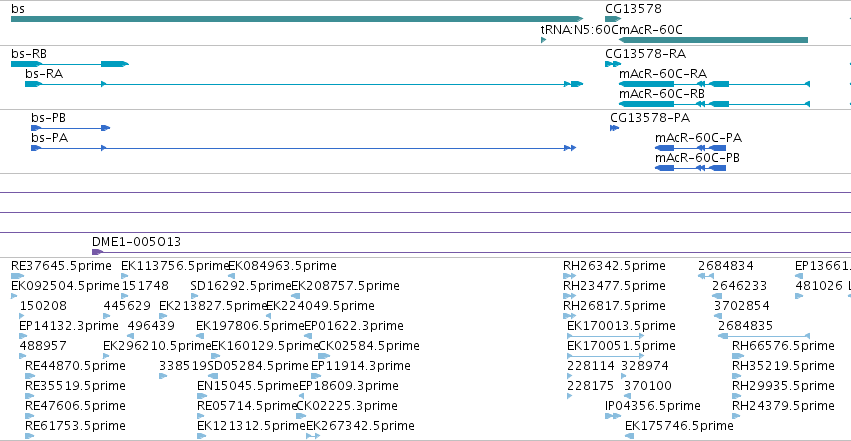Open EST RH66576.5prime
The height and width of the screenshot is (441, 851).
point(783,346)
